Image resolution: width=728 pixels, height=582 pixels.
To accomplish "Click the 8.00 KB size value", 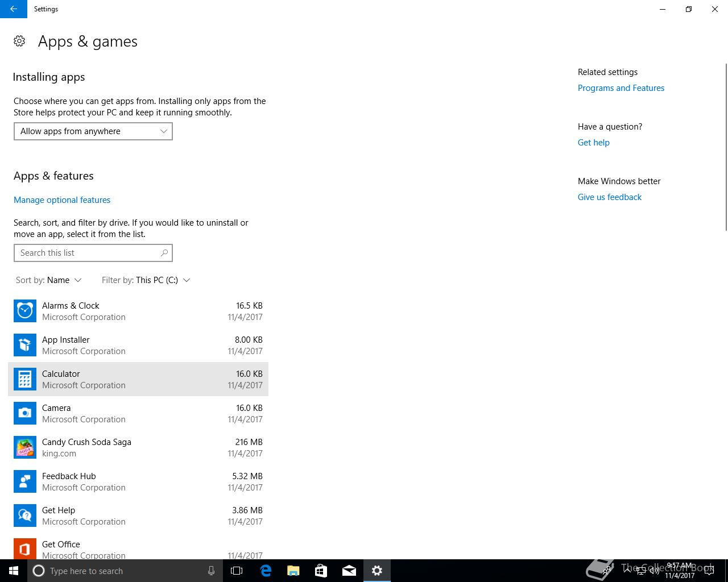I will coord(249,340).
